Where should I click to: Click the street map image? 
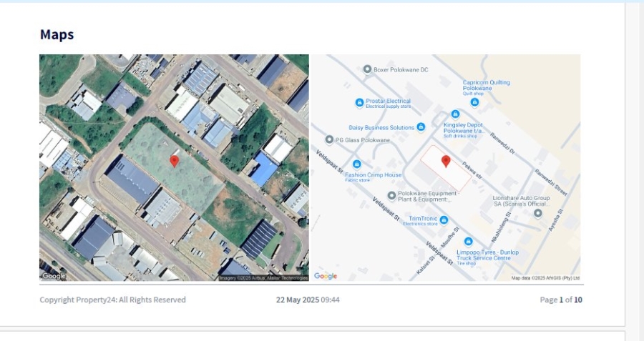click(x=446, y=168)
